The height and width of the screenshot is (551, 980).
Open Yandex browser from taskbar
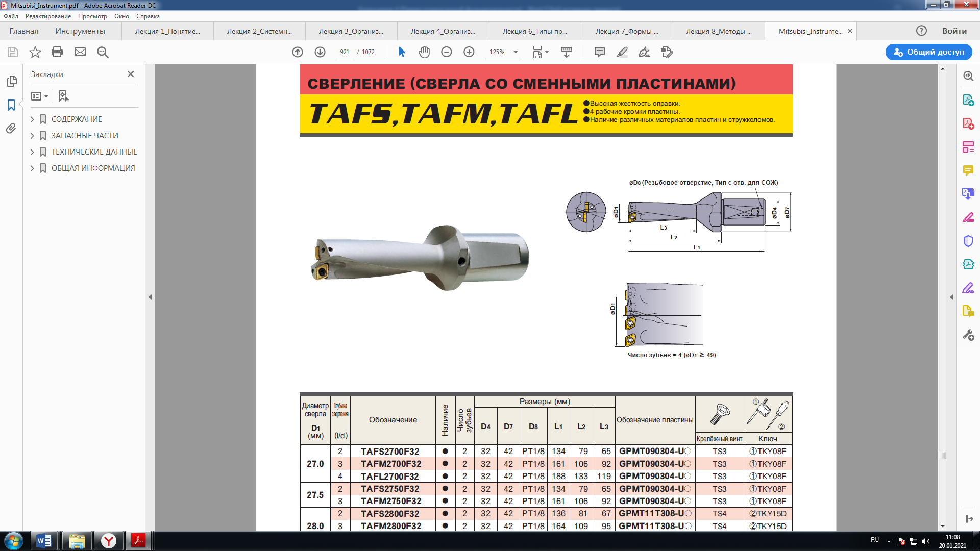pyautogui.click(x=108, y=541)
